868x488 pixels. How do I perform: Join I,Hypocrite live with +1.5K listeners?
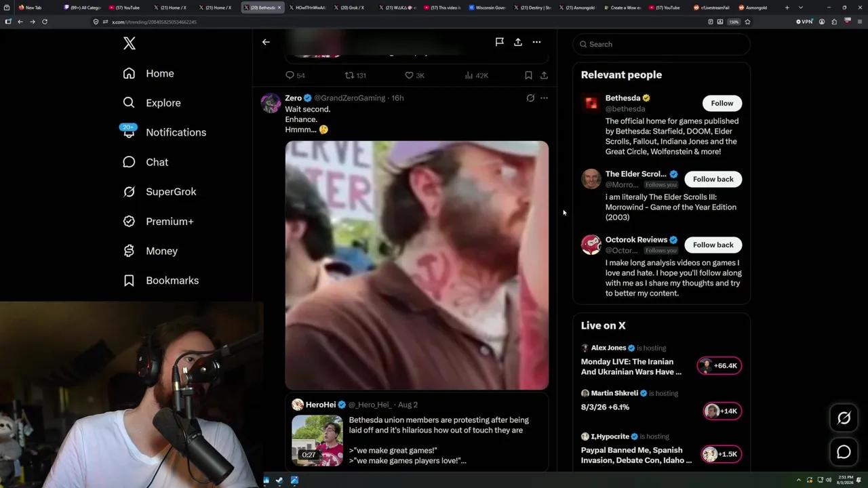click(722, 454)
